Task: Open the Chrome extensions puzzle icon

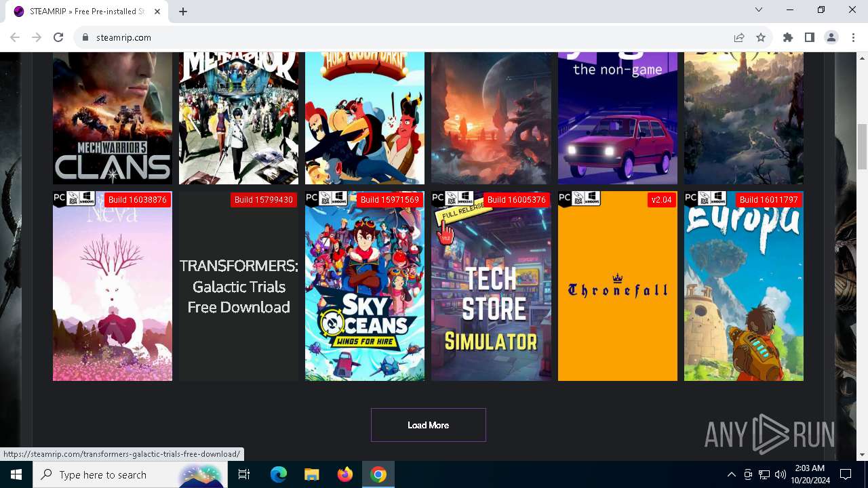Action: coord(788,37)
